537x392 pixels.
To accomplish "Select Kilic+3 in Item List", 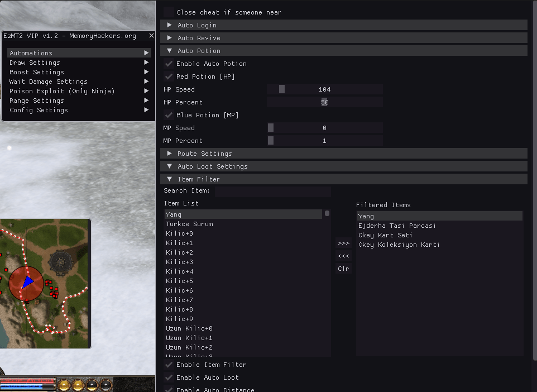I will [243, 262].
